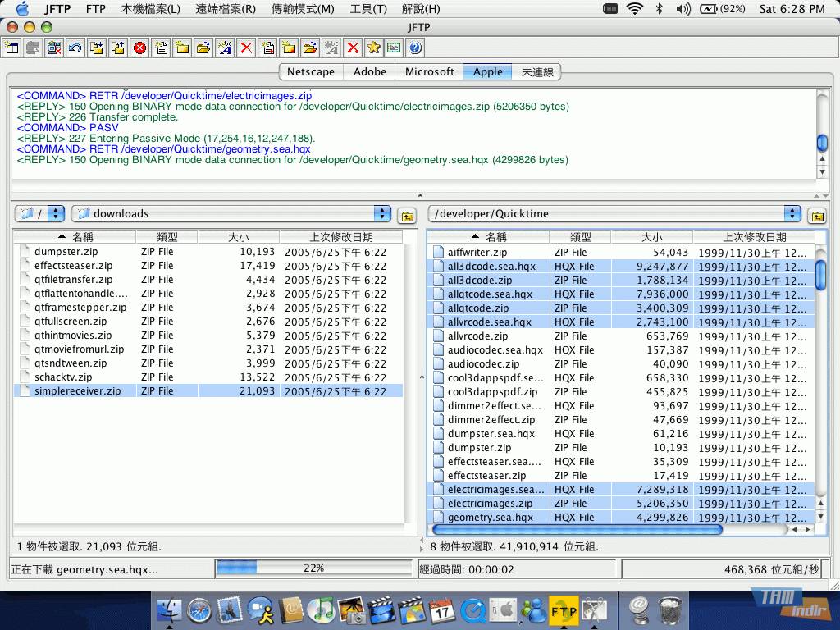Select audiocodec.zip in the remote file list
The height and width of the screenshot is (630, 840).
click(483, 364)
